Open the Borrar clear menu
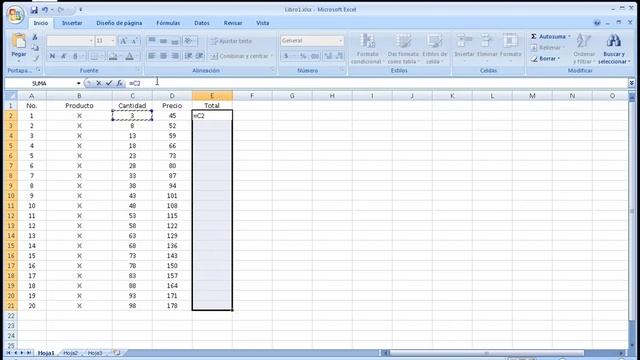This screenshot has height=360, width=640. coord(545,59)
